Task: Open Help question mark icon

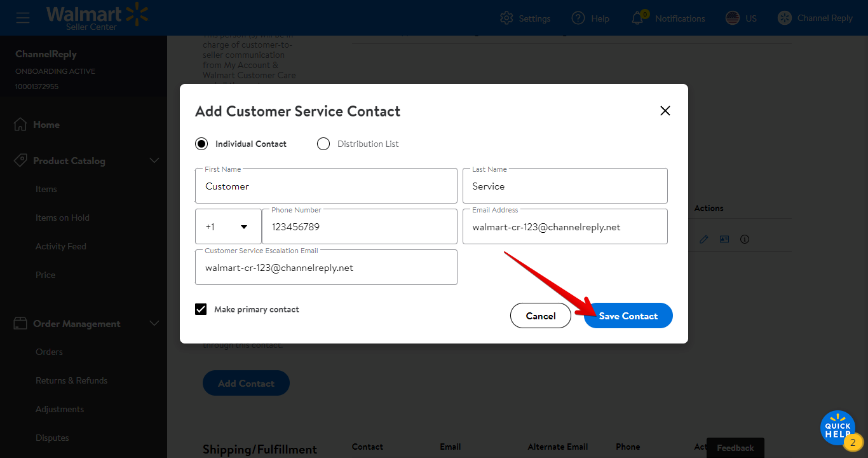Action: point(578,18)
